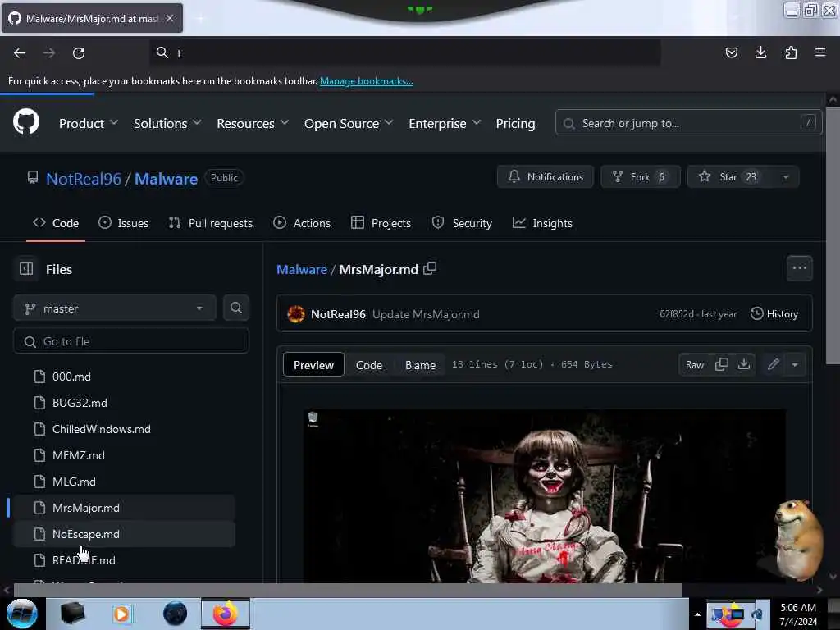Switch file view to Blame
Viewport: 840px width, 630px height.
coord(421,364)
